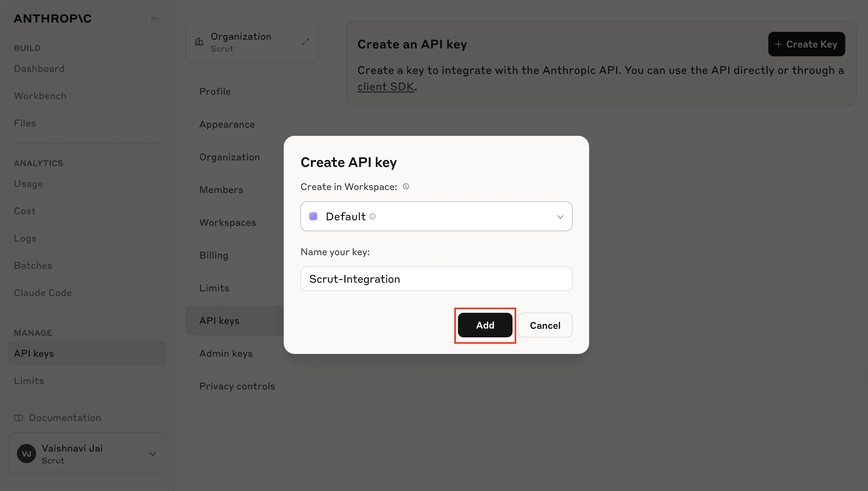Click the key name input field
Screen dimensions: 868x491
436,279
